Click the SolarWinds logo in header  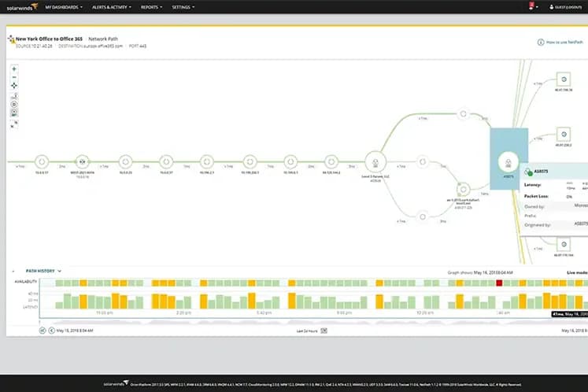22,7
